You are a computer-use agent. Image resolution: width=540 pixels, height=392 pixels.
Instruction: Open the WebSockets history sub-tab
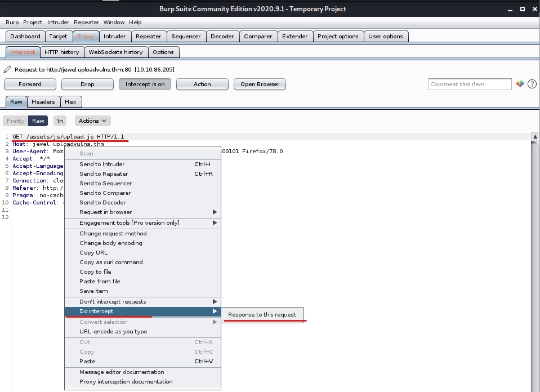(x=116, y=52)
